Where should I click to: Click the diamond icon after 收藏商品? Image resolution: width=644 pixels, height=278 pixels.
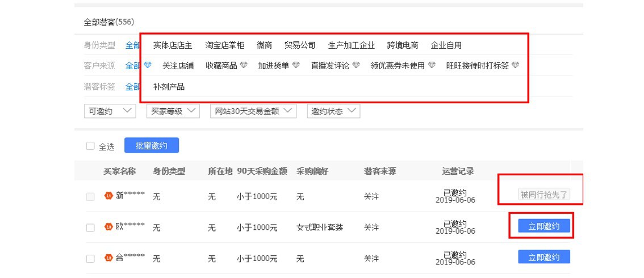244,65
